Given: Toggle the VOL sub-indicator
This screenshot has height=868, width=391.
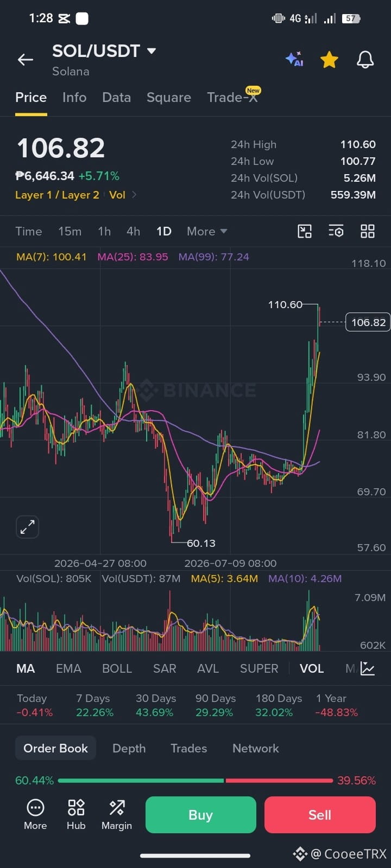Looking at the screenshot, I should 312,669.
